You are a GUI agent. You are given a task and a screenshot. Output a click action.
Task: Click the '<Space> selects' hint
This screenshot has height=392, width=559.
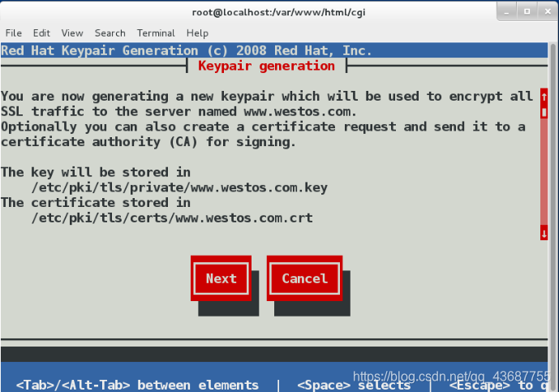click(x=354, y=386)
